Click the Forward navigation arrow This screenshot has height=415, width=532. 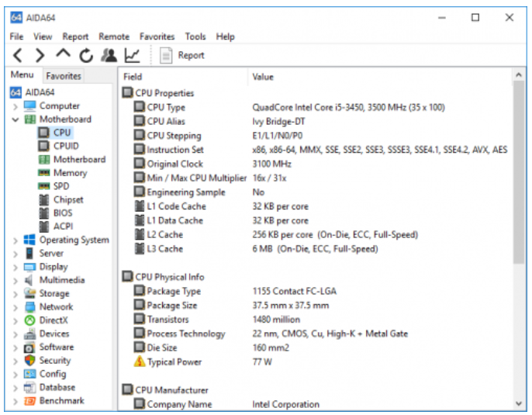click(x=41, y=55)
